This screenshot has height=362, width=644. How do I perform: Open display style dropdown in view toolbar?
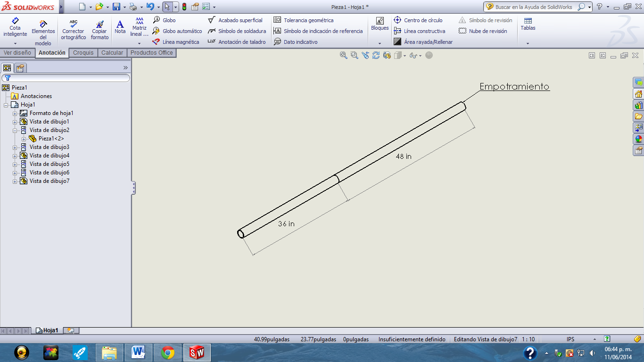click(405, 56)
